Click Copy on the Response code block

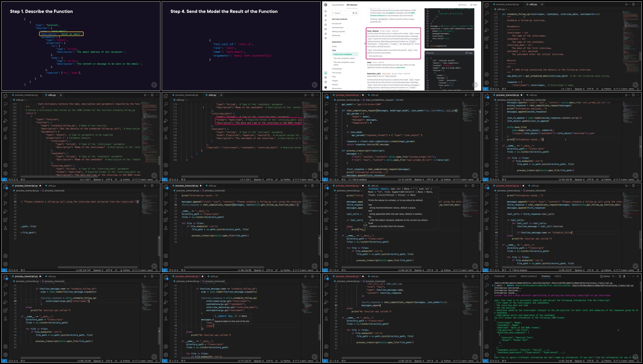(x=469, y=53)
